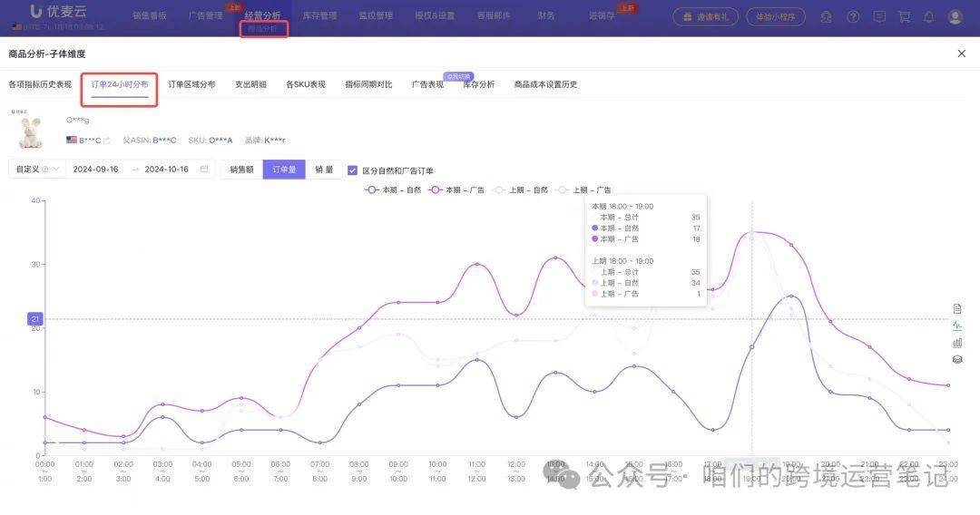Switch to 订单24小时分布 tab
This screenshot has width=980, height=515.
coord(120,84)
